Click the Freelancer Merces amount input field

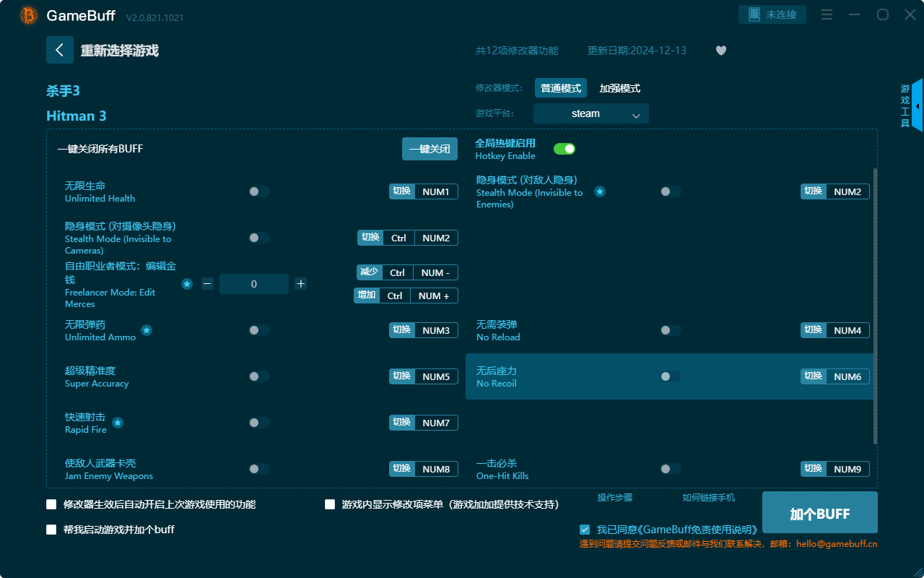pyautogui.click(x=254, y=284)
